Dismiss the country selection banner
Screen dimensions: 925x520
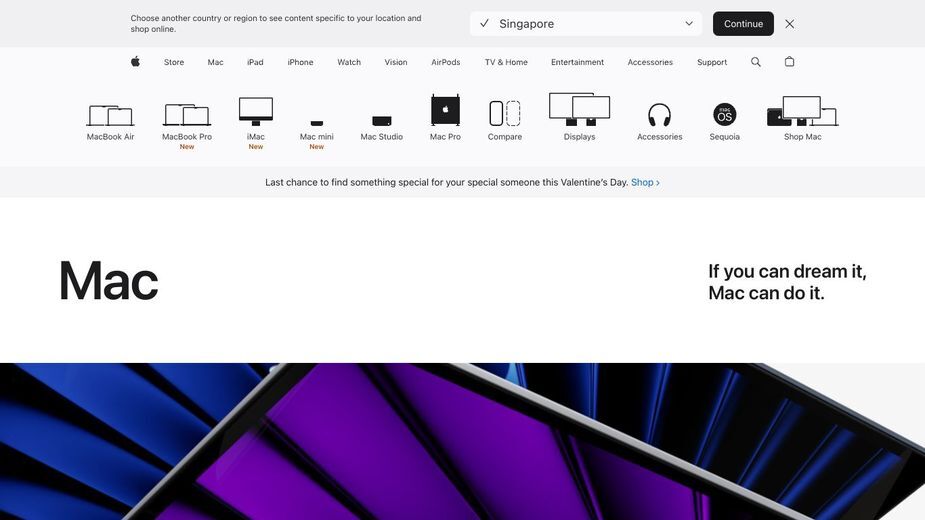point(790,24)
